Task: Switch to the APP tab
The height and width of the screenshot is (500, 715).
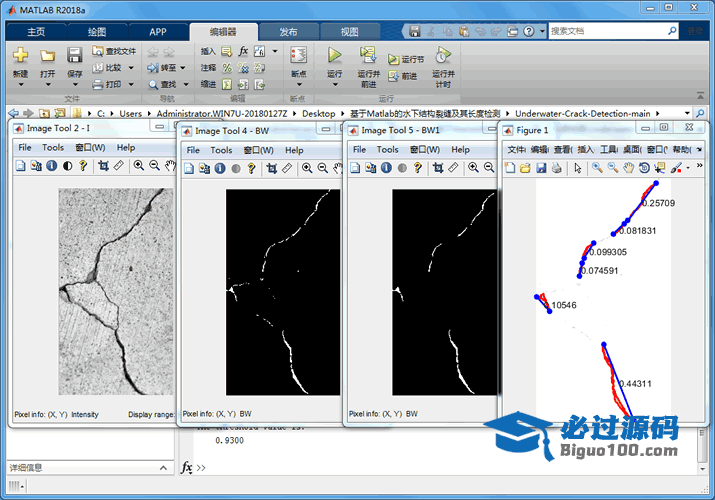Action: coord(158,32)
